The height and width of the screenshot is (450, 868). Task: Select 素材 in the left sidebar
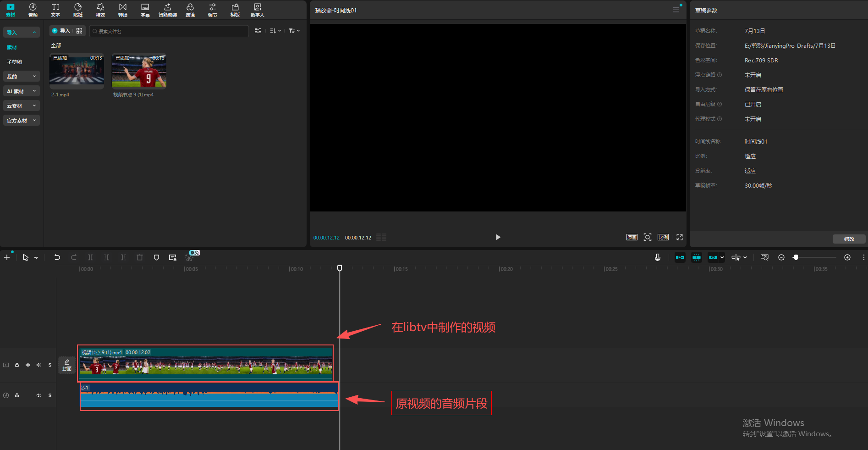pyautogui.click(x=12, y=47)
